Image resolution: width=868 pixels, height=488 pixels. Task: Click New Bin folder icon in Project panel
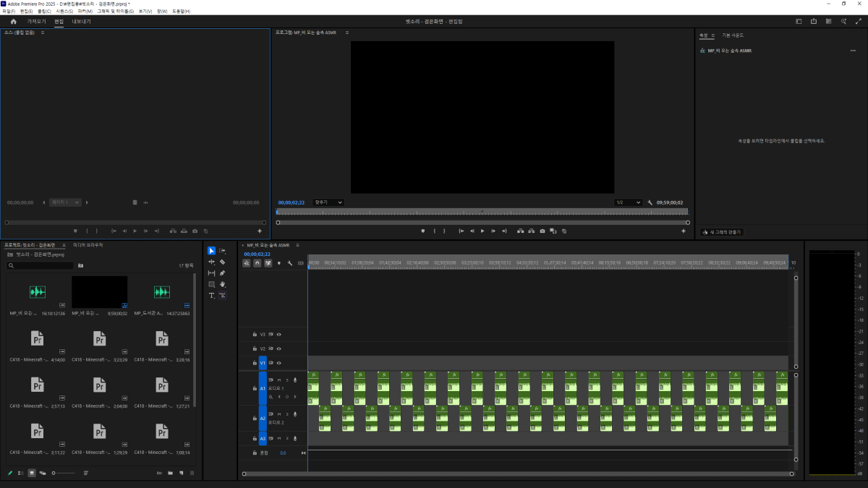(x=170, y=473)
